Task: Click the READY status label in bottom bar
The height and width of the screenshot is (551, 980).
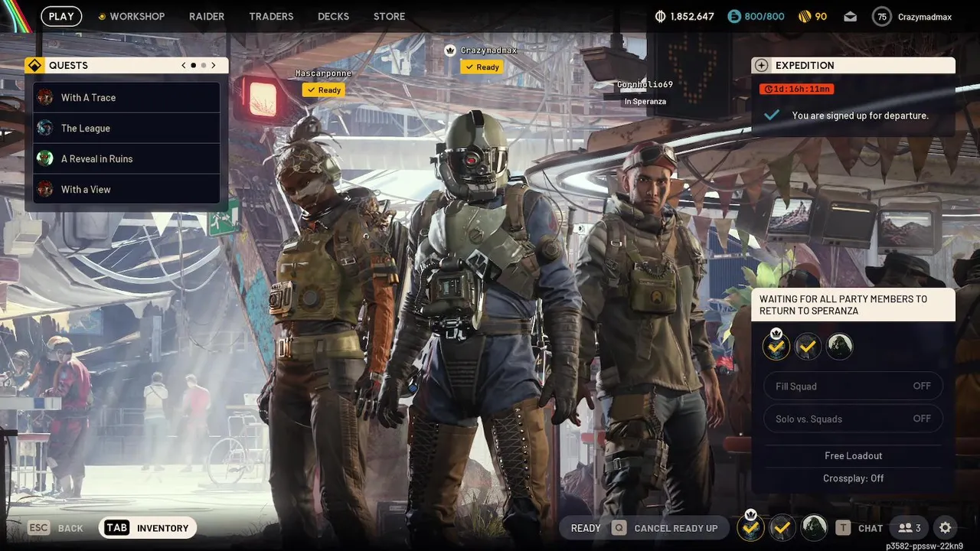Action: pyautogui.click(x=586, y=528)
